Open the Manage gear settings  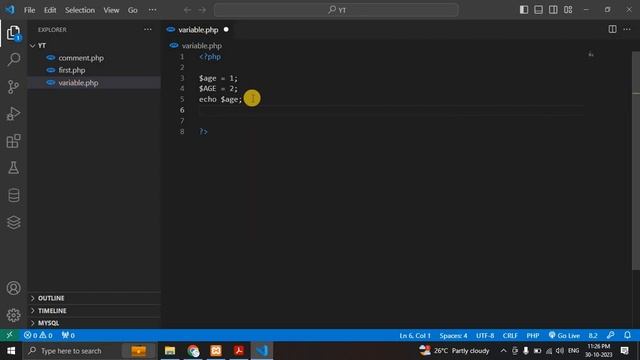[x=13, y=315]
